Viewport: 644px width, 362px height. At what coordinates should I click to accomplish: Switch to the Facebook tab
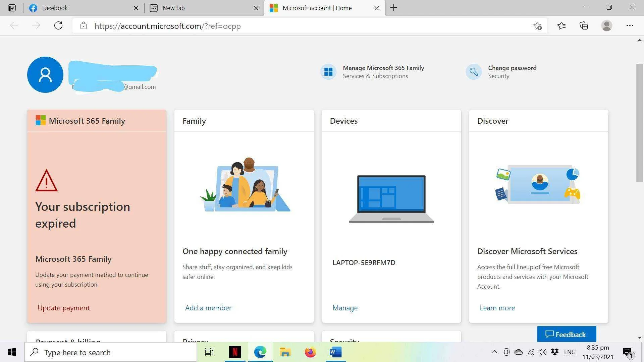(x=84, y=8)
